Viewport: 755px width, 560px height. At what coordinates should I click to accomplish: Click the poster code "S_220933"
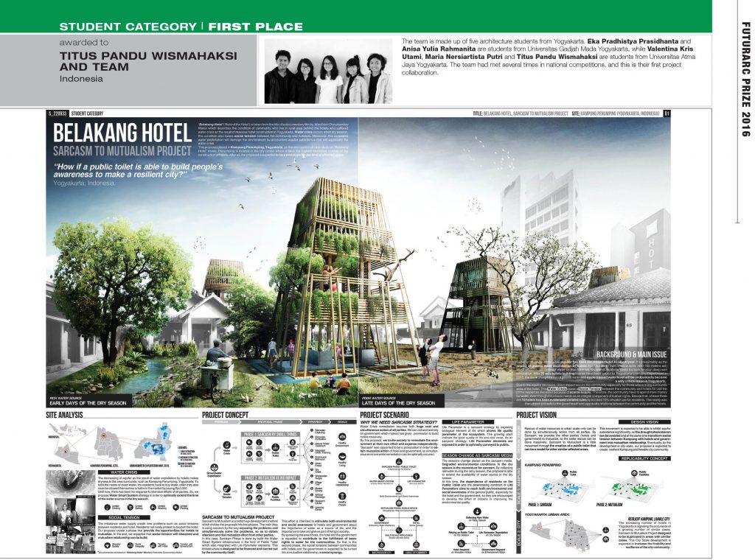[58, 113]
